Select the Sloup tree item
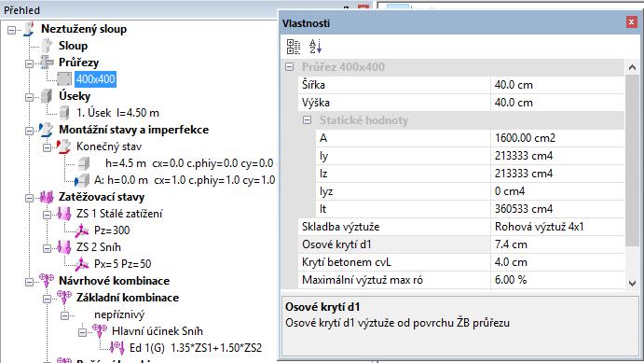Screen dimensions: 644x363 coord(73,46)
